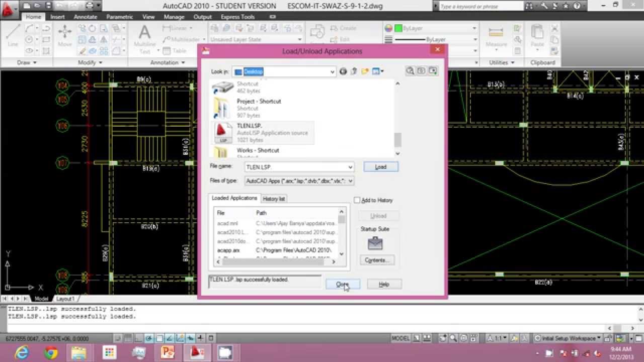Go back using the dialog's back arrow icon
Image resolution: width=644 pixels, height=362 pixels.
[343, 71]
